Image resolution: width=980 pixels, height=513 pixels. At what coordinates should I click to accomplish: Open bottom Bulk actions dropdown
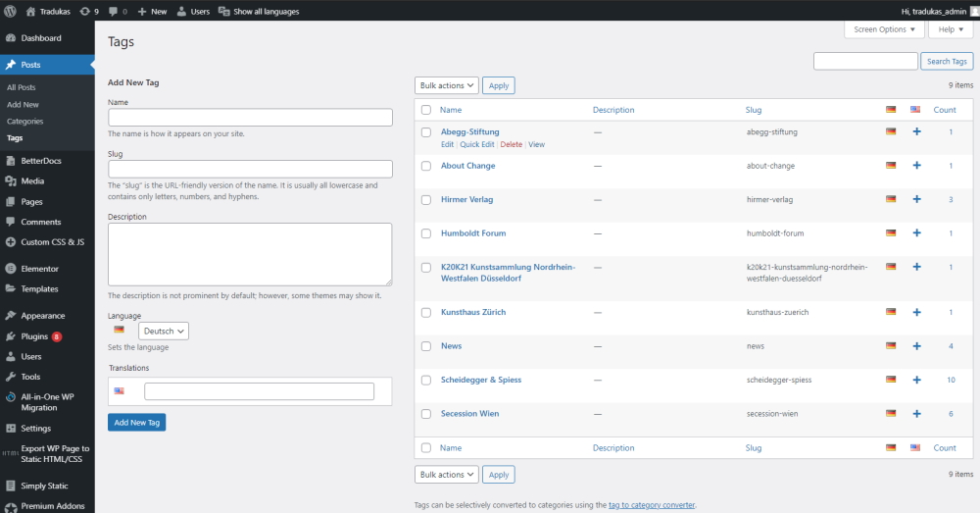click(446, 475)
